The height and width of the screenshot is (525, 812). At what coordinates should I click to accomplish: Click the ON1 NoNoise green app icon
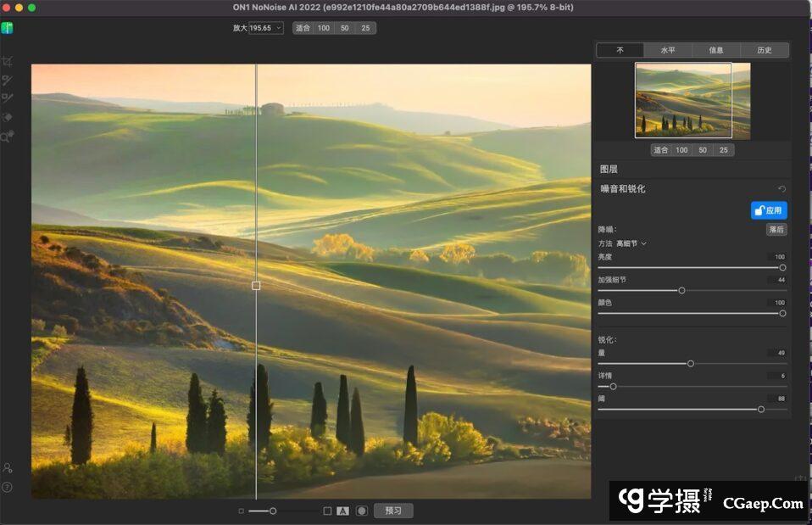point(8,28)
